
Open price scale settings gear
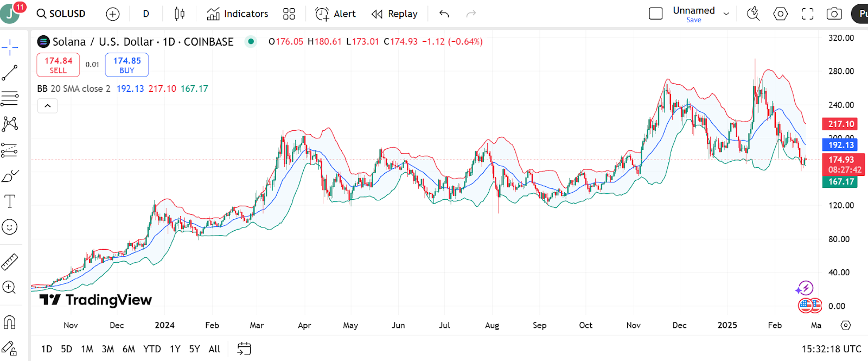coord(845,325)
